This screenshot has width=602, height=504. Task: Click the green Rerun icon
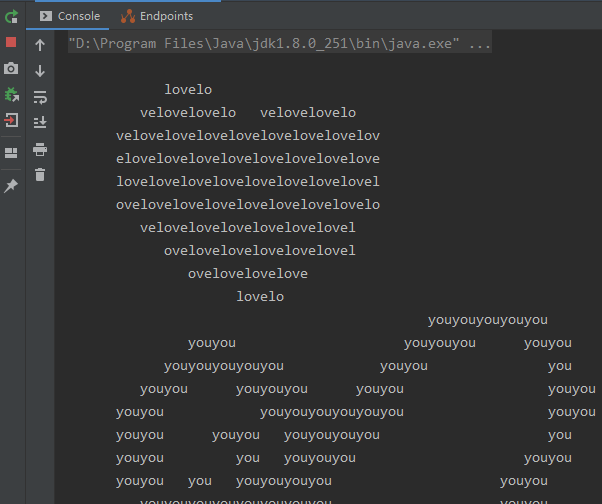pyautogui.click(x=11, y=16)
